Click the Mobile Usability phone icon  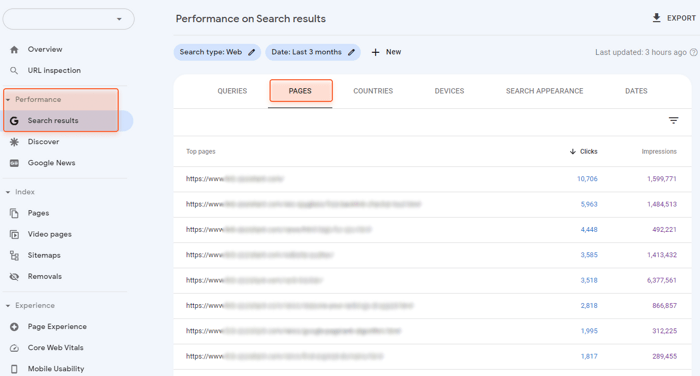(14, 369)
